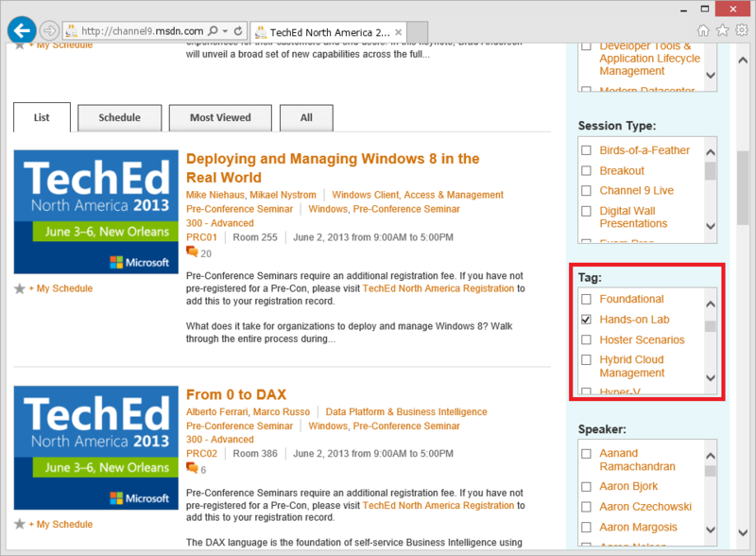Check Hybrid Cloud Management tag
Viewport: 756px width, 556px height.
click(586, 360)
